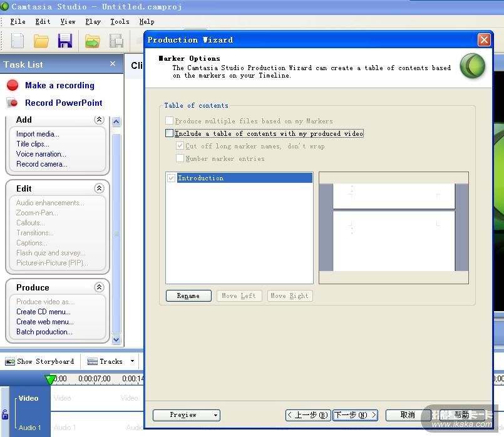504x437 pixels.
Task: Click Show Storyboard button text
Action: point(45,361)
